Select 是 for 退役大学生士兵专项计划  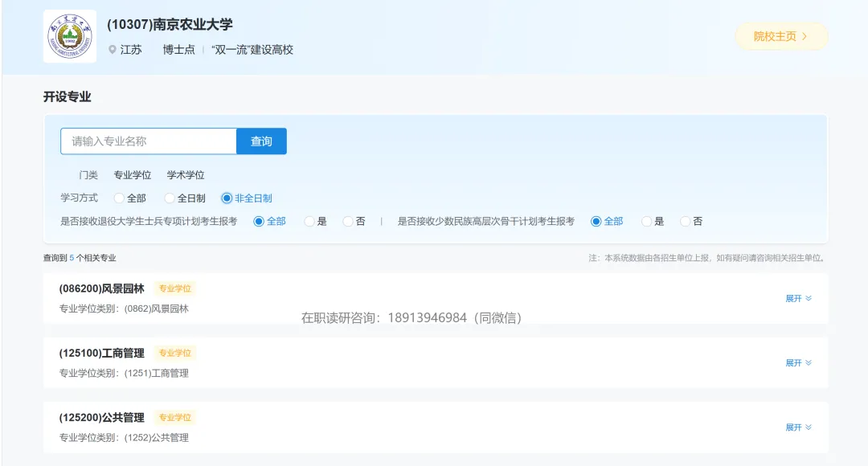coord(316,222)
